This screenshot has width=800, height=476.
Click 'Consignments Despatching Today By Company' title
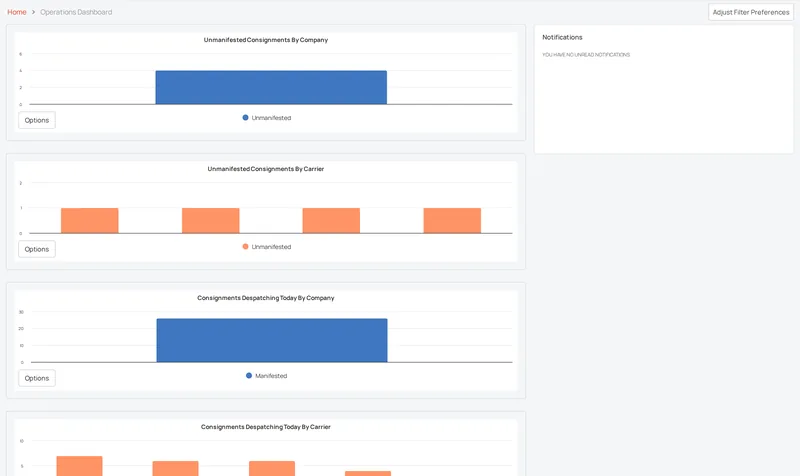[x=266, y=298]
